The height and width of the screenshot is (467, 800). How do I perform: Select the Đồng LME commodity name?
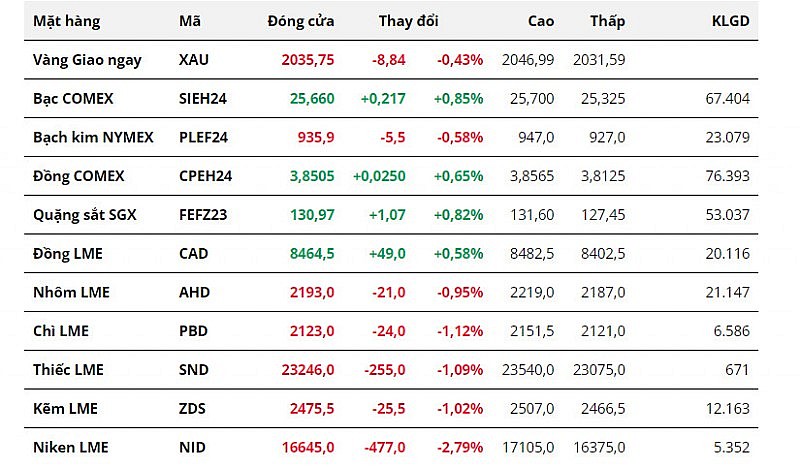coord(68,254)
